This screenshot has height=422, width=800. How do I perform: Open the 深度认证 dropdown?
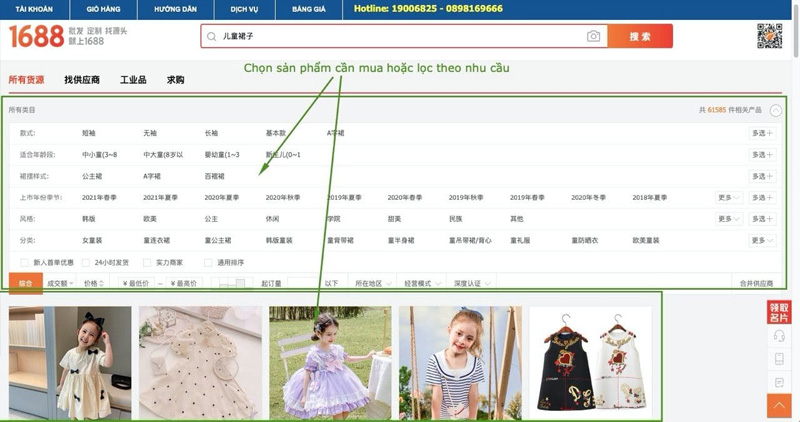(472, 283)
